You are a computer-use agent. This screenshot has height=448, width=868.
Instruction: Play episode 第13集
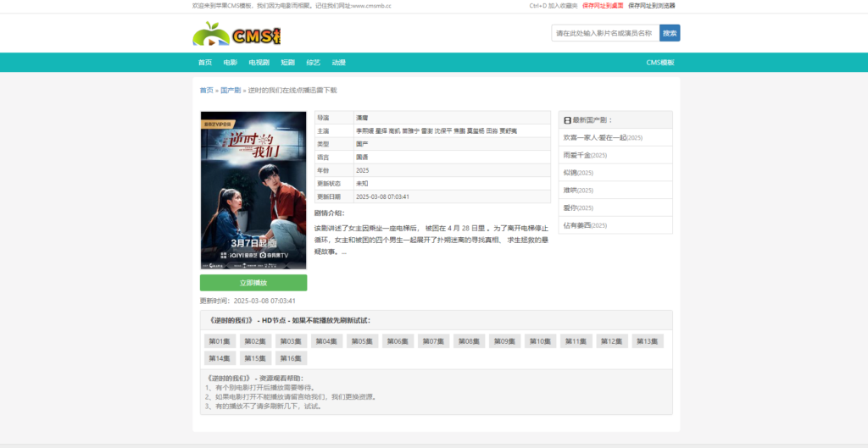click(x=648, y=341)
